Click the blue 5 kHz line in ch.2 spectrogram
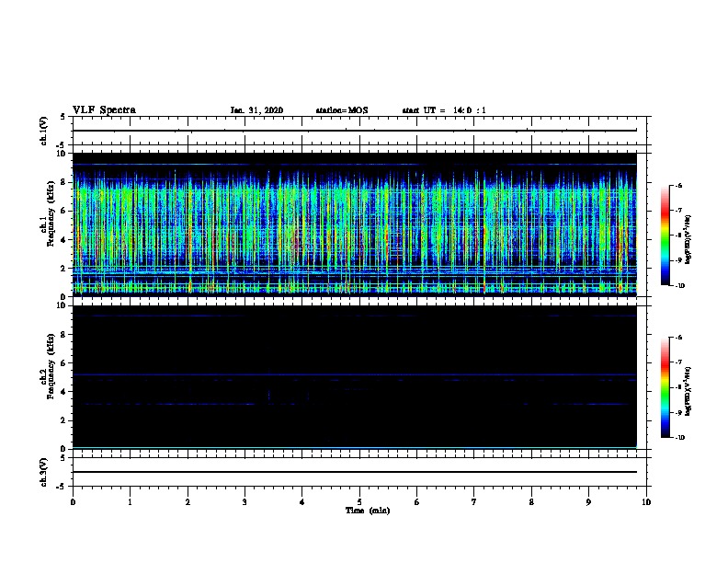Viewport: 728px width, 563px height. (354, 374)
